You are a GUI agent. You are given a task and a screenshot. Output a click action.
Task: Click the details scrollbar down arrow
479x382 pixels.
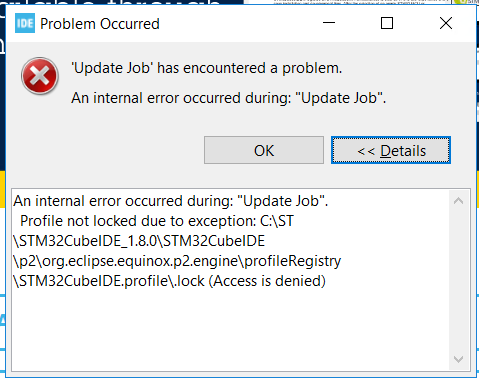tap(459, 359)
